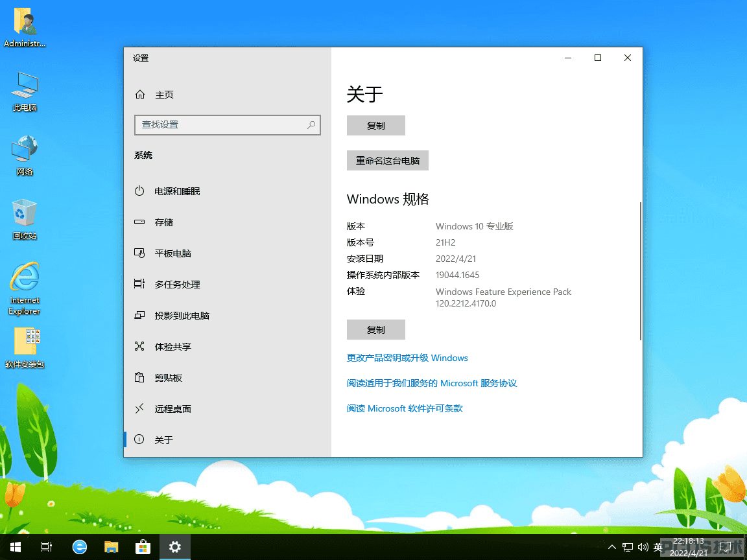Click the 复制 button under Windows 规格
Image resolution: width=747 pixels, height=560 pixels.
coord(376,329)
